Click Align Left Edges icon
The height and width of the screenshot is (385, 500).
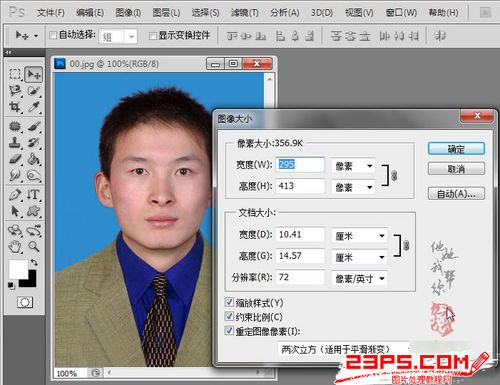[x=280, y=36]
